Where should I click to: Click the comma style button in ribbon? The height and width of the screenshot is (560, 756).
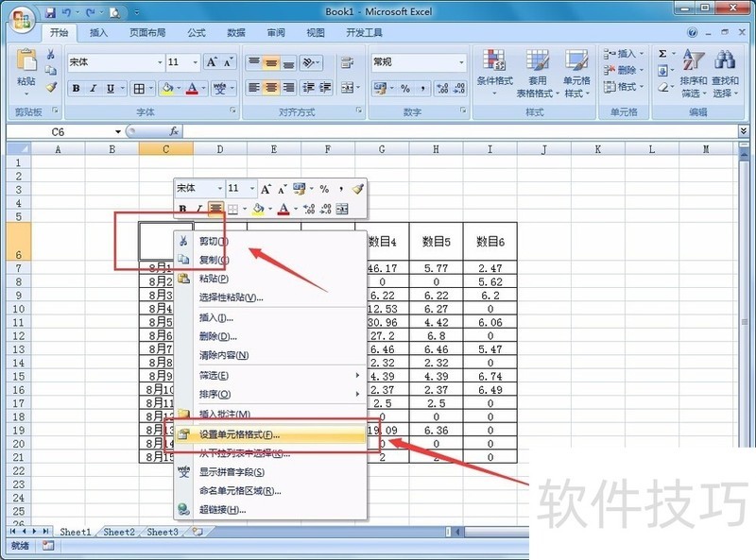point(422,88)
